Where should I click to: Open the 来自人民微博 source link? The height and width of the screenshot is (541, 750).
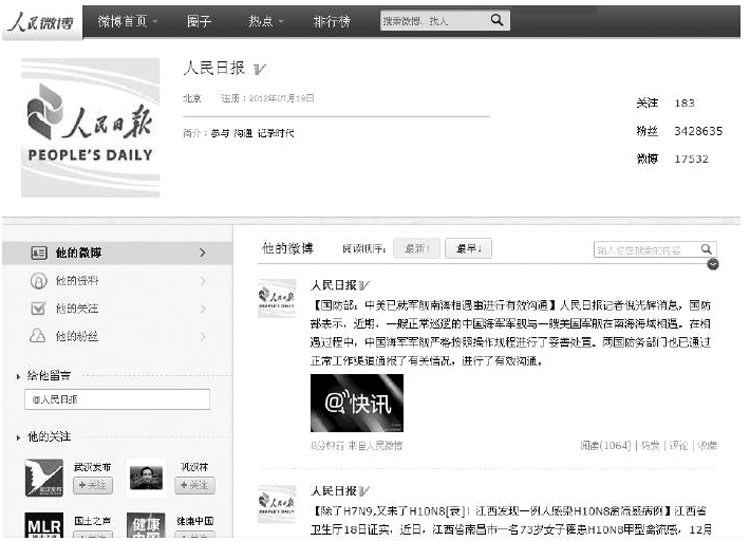[375, 446]
